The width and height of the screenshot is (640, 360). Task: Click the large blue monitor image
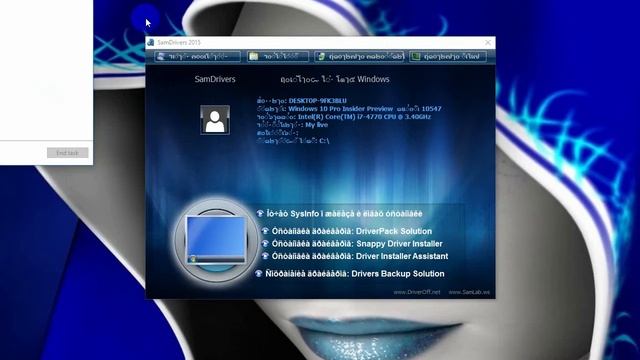point(216,240)
